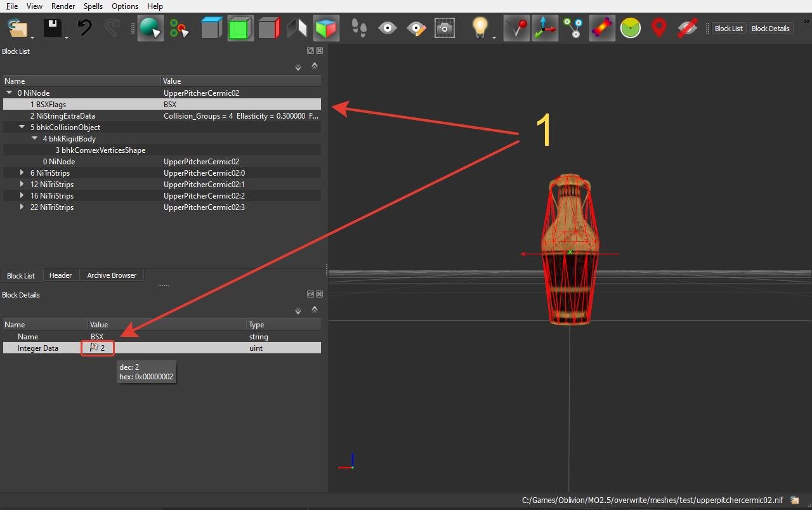Click the Load file folder icon
812x510 pixels.
point(18,29)
